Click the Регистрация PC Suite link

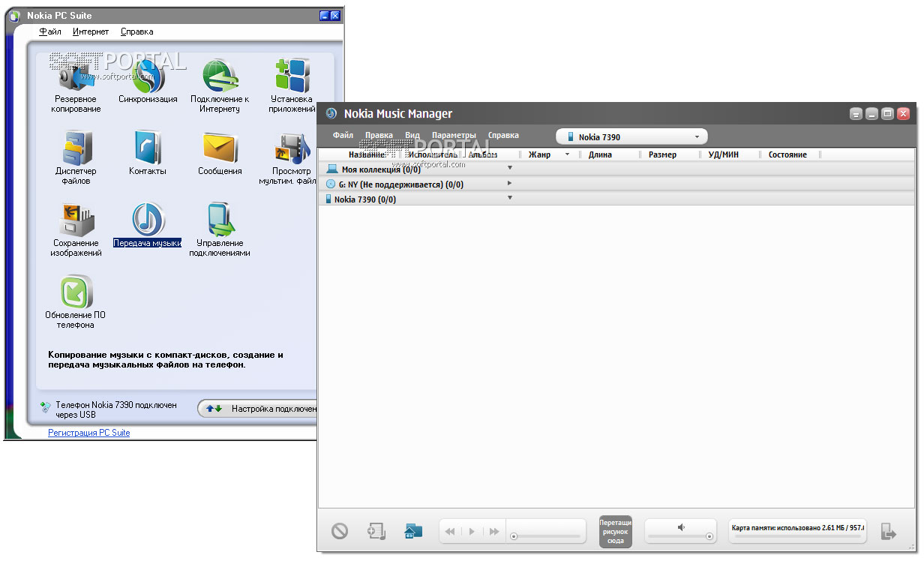[89, 433]
